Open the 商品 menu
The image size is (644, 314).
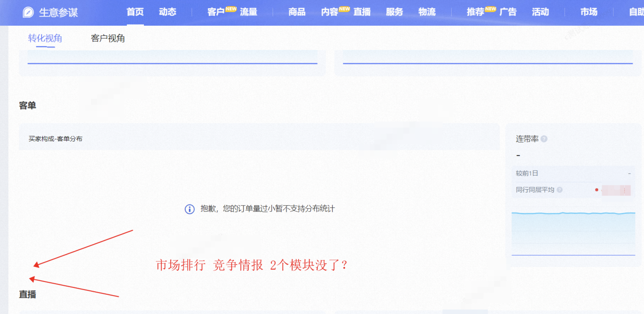[297, 12]
